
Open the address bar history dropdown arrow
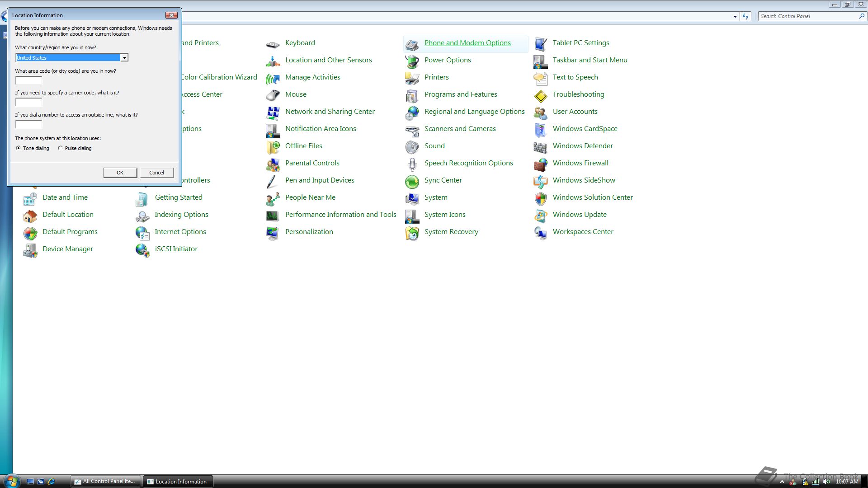click(735, 16)
